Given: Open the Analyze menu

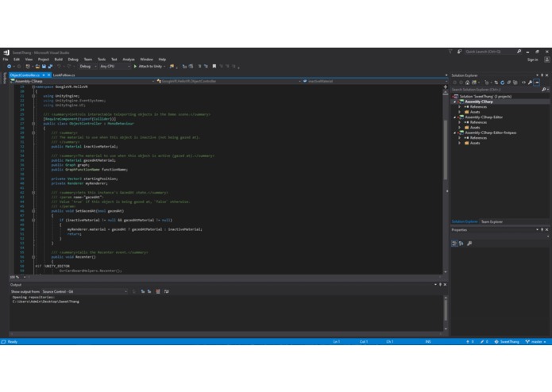Looking at the screenshot, I should pos(129,60).
